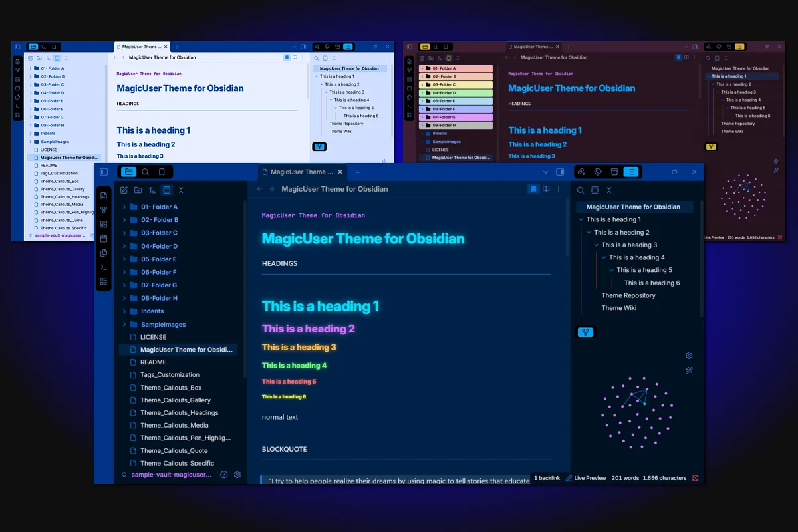Select 04-Folder D in dark-red window
798x532 pixels.
point(456,93)
